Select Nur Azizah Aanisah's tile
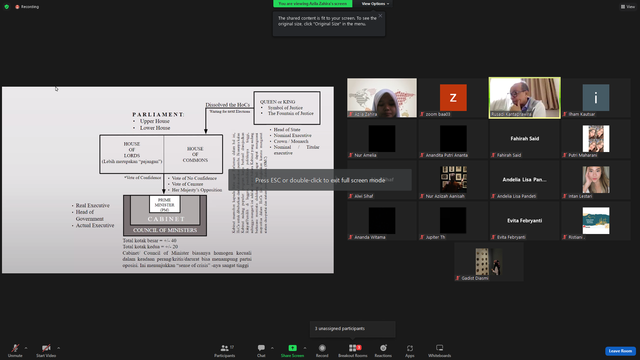The height and width of the screenshot is (360, 640). coord(453,180)
